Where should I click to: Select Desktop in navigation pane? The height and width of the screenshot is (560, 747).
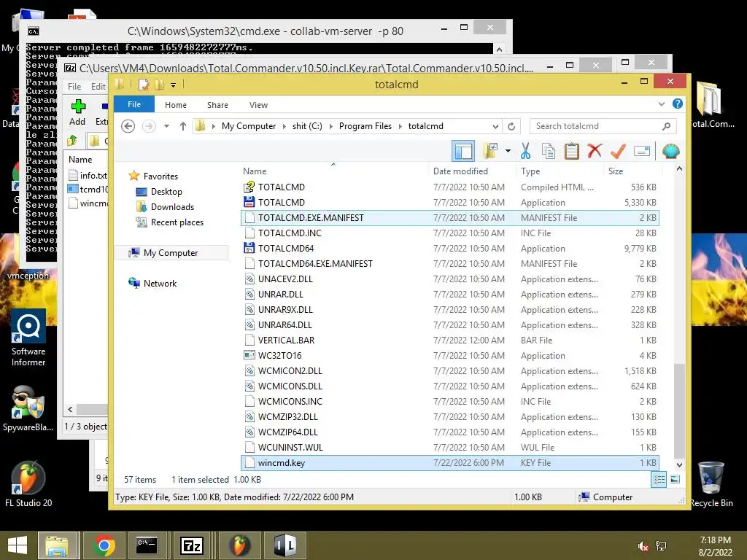(x=166, y=192)
